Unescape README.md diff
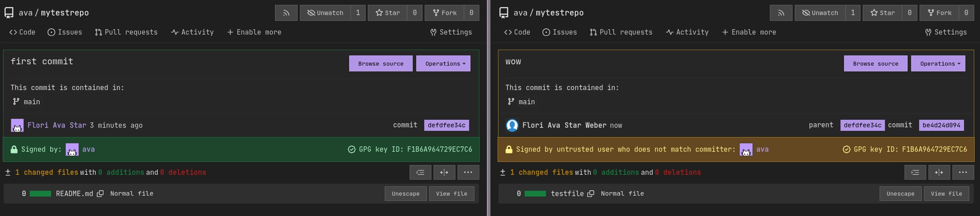 coord(406,194)
